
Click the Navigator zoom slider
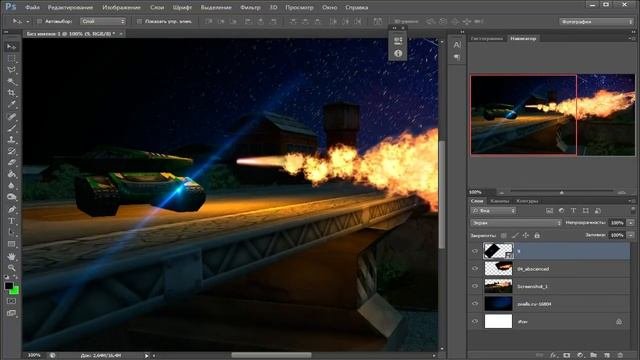[x=561, y=192]
